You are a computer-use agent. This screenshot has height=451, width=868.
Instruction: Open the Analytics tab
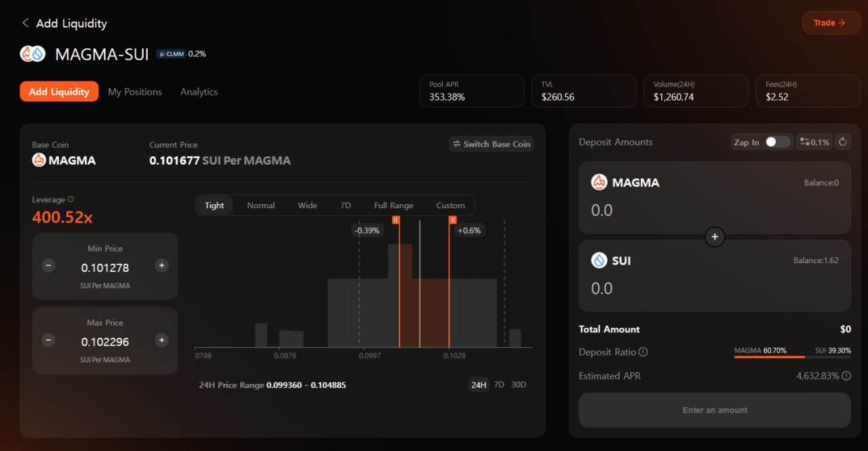(x=199, y=92)
